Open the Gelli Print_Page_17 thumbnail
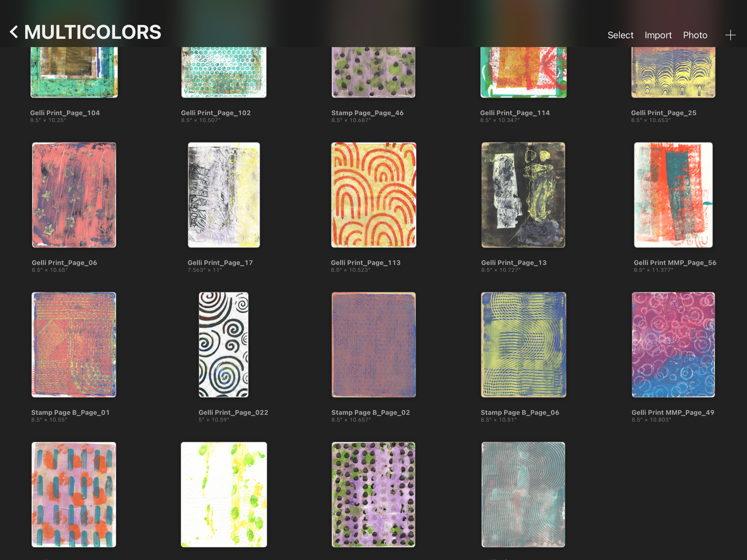Screen dimensions: 747x560 tap(224, 195)
